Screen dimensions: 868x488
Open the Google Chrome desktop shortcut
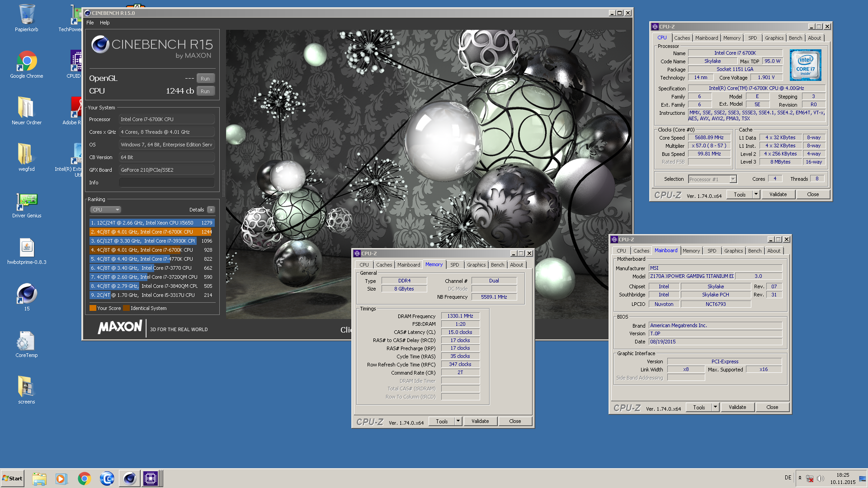(x=27, y=65)
